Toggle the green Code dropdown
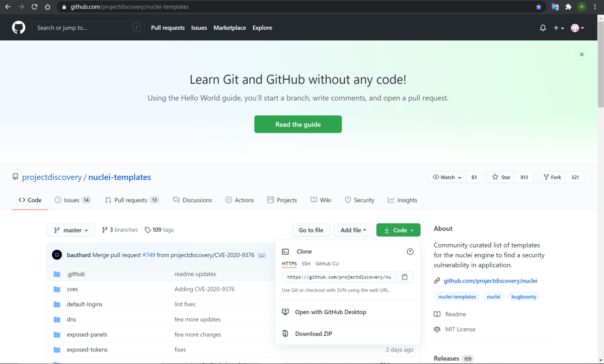This screenshot has height=364, width=604. click(x=398, y=230)
